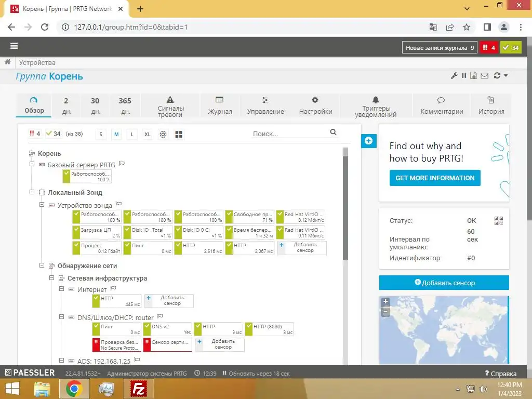Open the Disk IO _Total sensor
Image resolution: width=532 pixels, height=399 pixels.
pos(148,232)
